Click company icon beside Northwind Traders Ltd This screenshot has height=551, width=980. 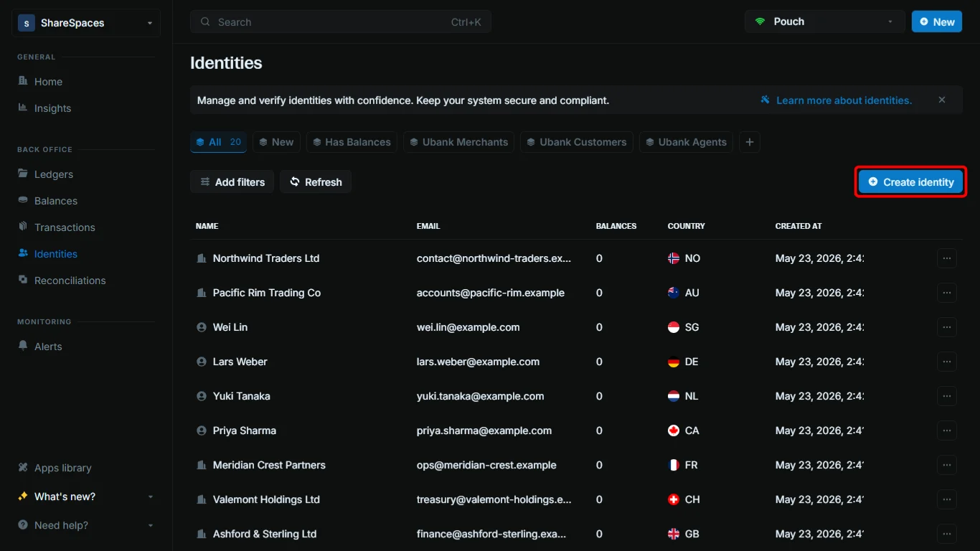coord(202,258)
